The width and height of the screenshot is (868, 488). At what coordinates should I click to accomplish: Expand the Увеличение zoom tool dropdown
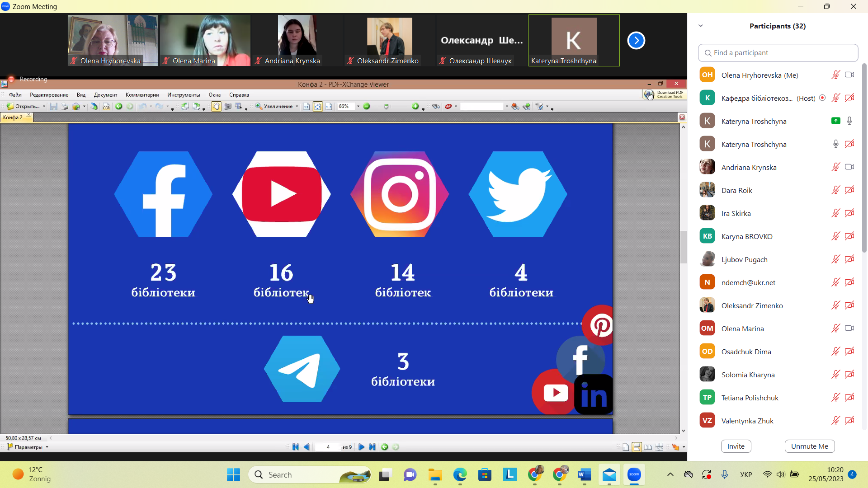tap(297, 107)
